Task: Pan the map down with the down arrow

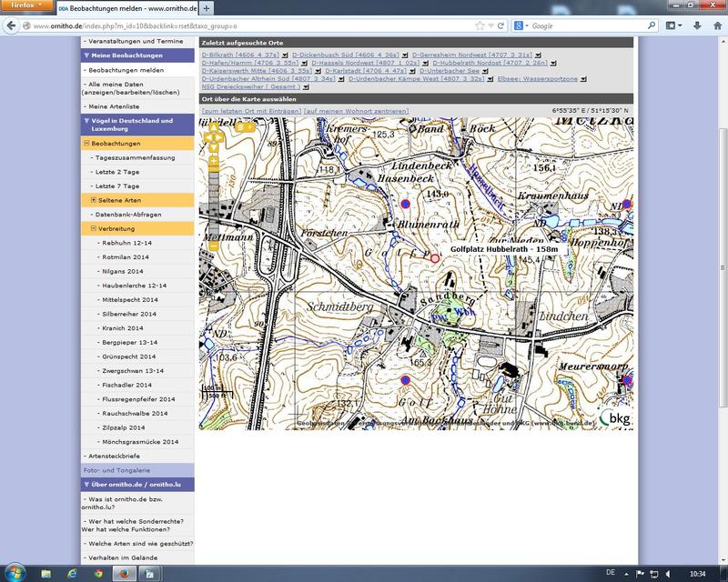Action: 214,148
